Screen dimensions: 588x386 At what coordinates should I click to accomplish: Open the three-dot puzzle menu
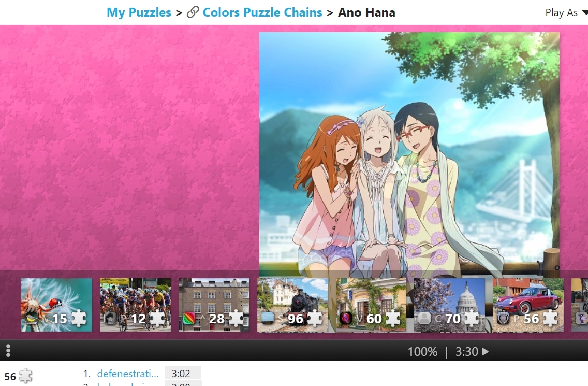[x=8, y=351]
